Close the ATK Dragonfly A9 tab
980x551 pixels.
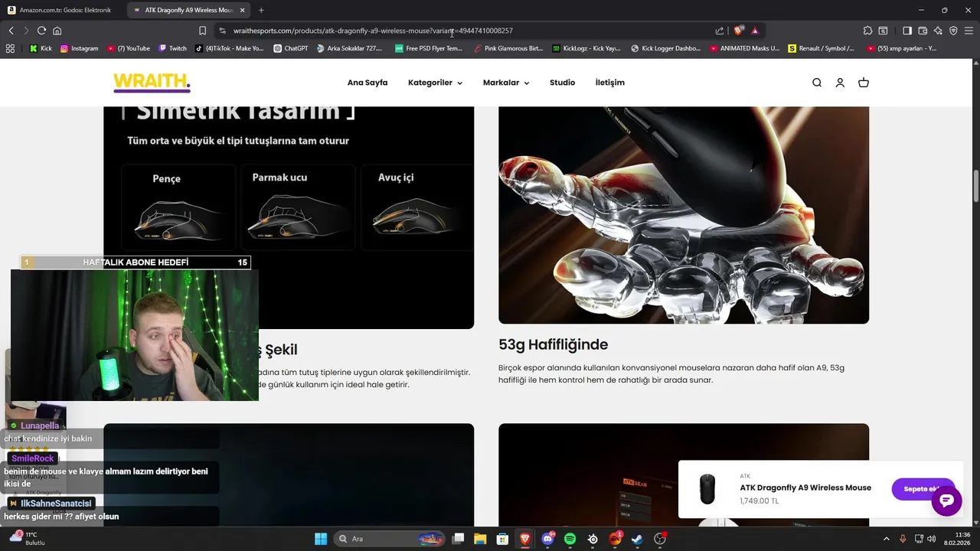(x=242, y=10)
